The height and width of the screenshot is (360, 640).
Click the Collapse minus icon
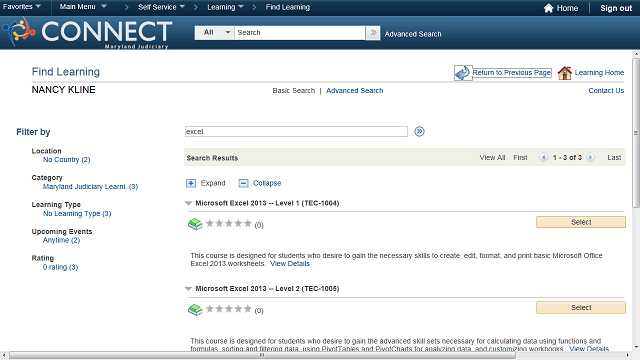pos(243,183)
